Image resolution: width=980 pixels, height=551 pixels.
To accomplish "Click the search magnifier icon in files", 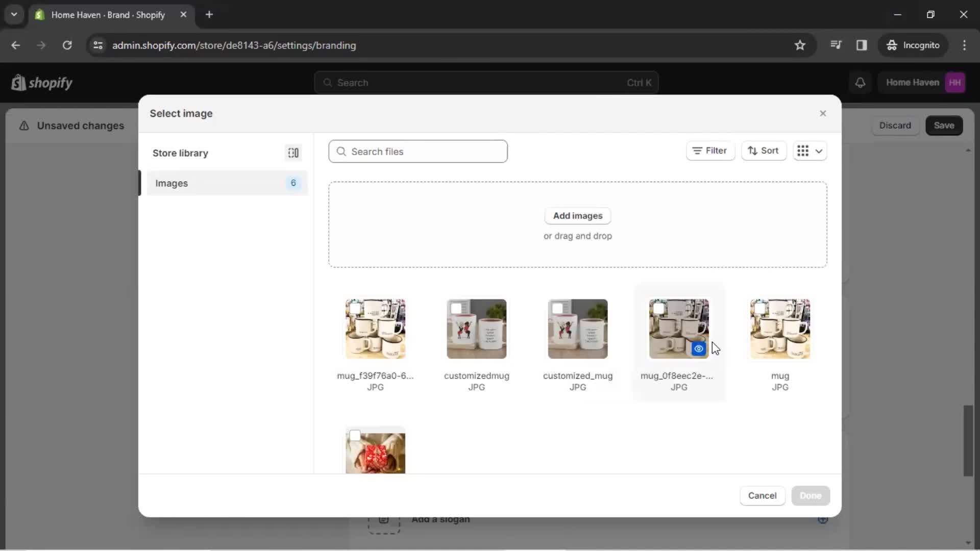I will tap(340, 152).
